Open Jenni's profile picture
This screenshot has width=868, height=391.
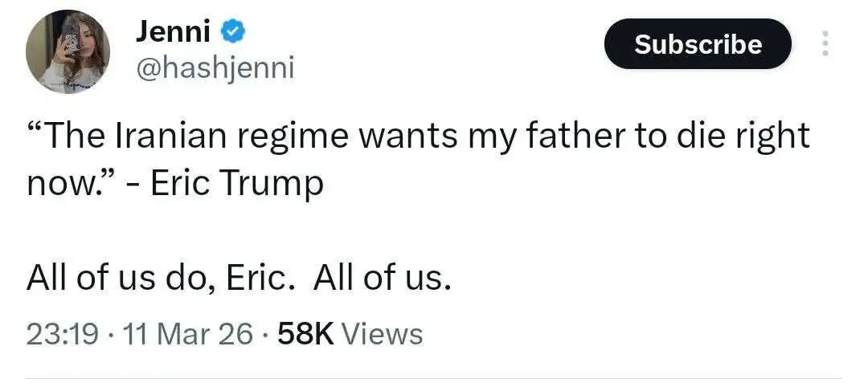[68, 51]
